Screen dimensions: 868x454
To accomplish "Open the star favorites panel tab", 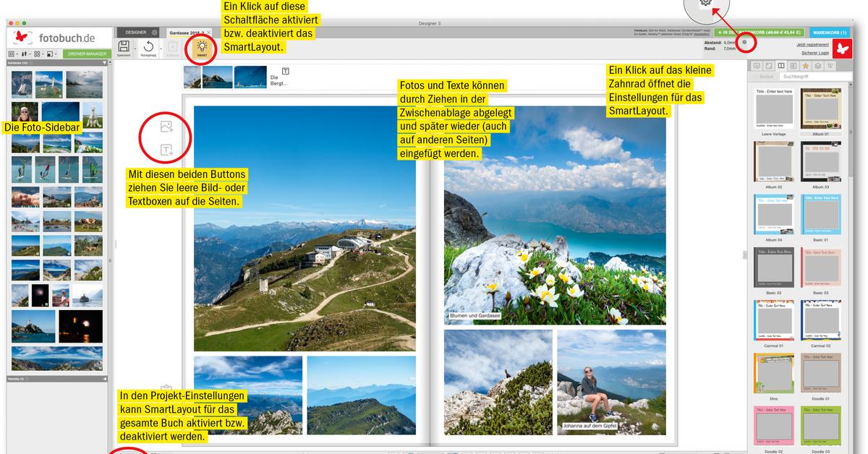I will tap(806, 66).
